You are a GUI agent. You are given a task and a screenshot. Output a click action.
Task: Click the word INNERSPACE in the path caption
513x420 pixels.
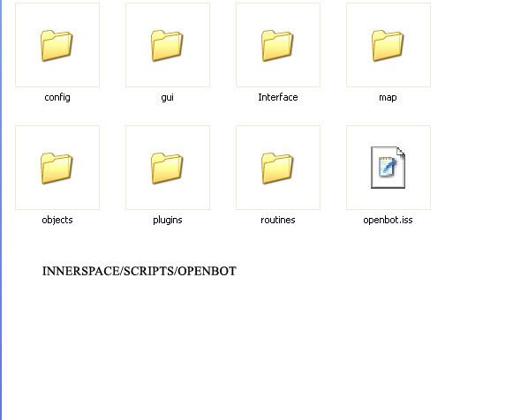pos(81,271)
